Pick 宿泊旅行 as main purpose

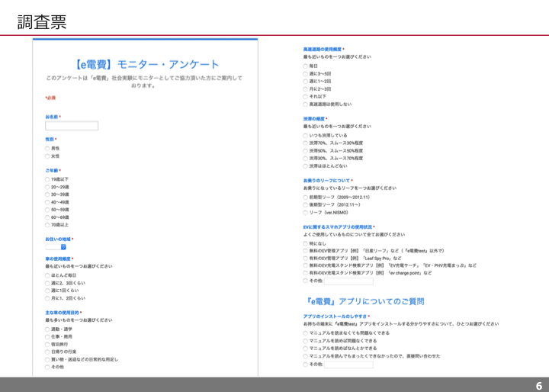pos(47,345)
